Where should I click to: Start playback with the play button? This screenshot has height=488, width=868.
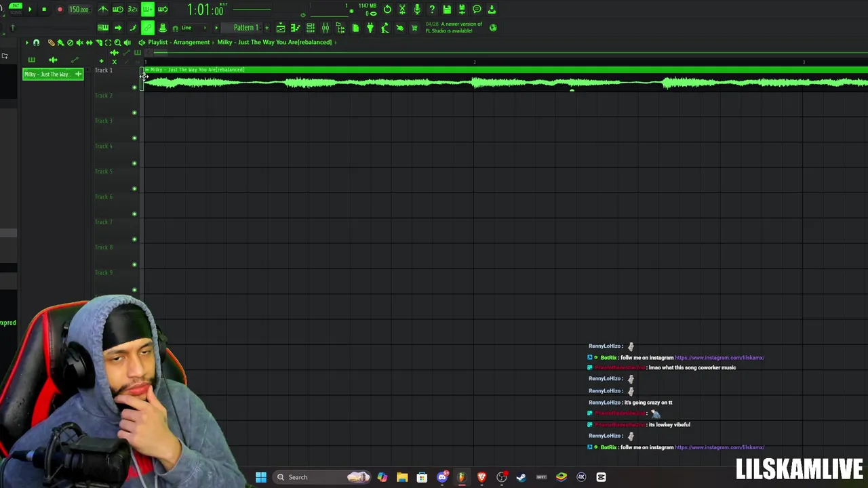30,9
